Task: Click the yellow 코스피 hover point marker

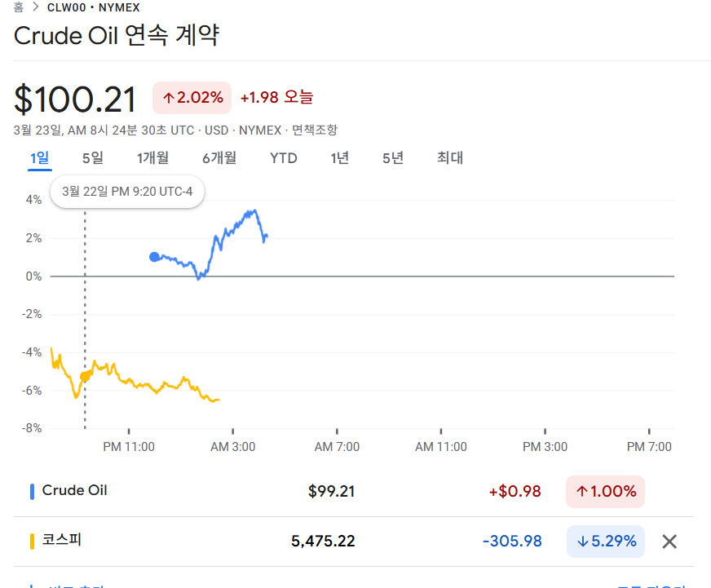Action: (x=85, y=377)
